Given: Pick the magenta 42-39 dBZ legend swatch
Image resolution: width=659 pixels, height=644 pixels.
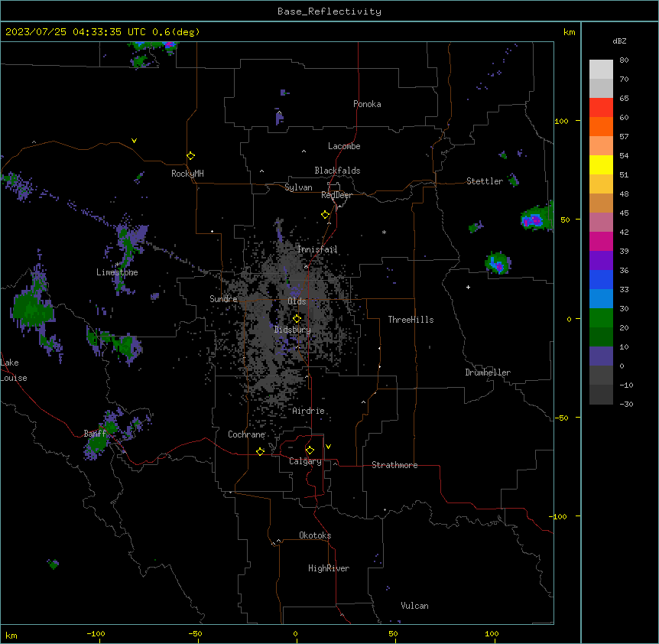Looking at the screenshot, I should coord(601,241).
